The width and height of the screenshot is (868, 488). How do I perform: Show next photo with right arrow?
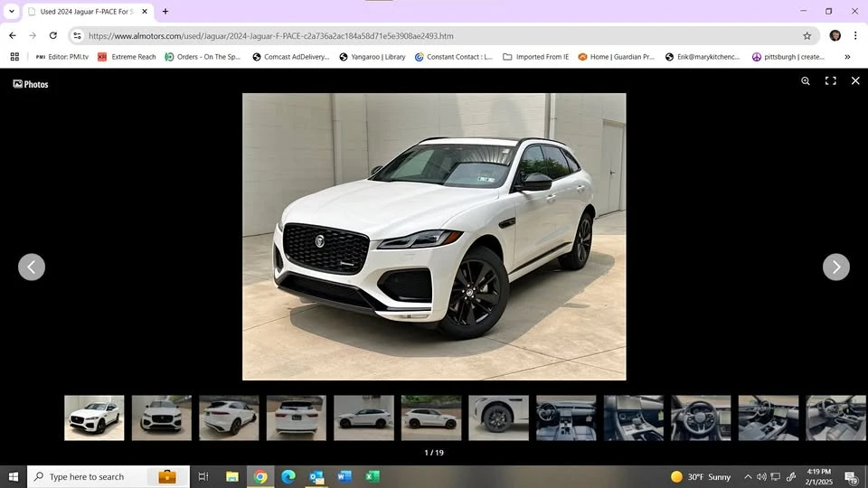[x=835, y=267]
